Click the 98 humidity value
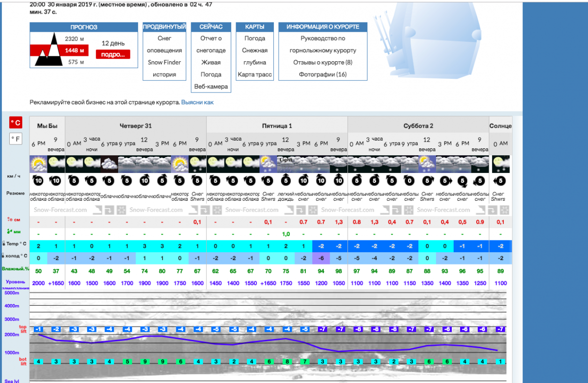Image resolution: width=588 pixels, height=383 pixels. 339,270
